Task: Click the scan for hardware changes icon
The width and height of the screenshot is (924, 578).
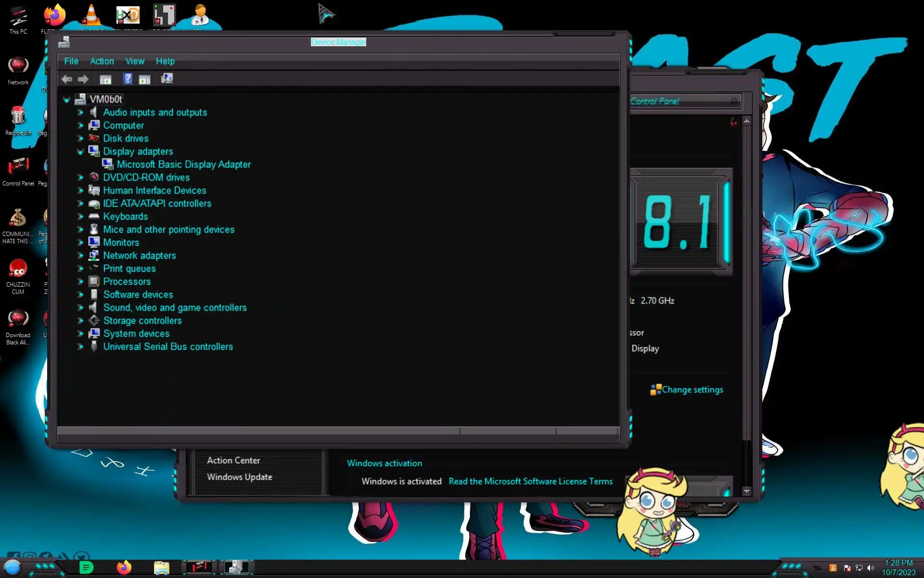Action: tap(167, 79)
